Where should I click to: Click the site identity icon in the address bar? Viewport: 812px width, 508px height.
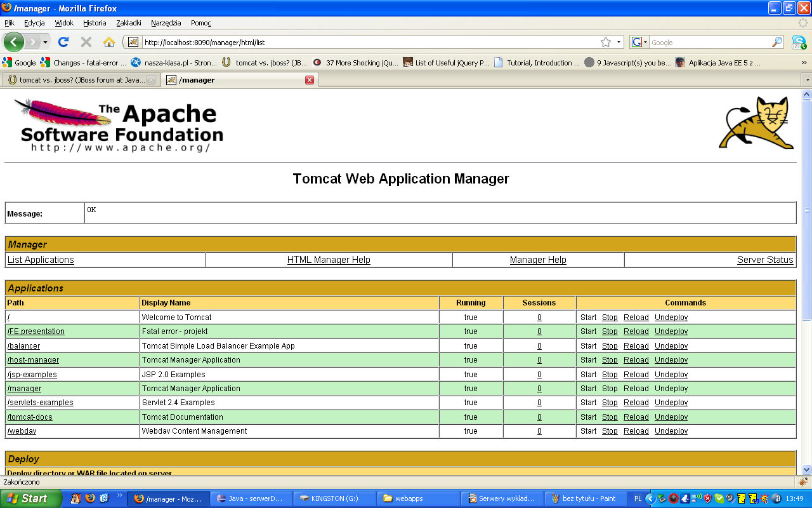click(133, 42)
